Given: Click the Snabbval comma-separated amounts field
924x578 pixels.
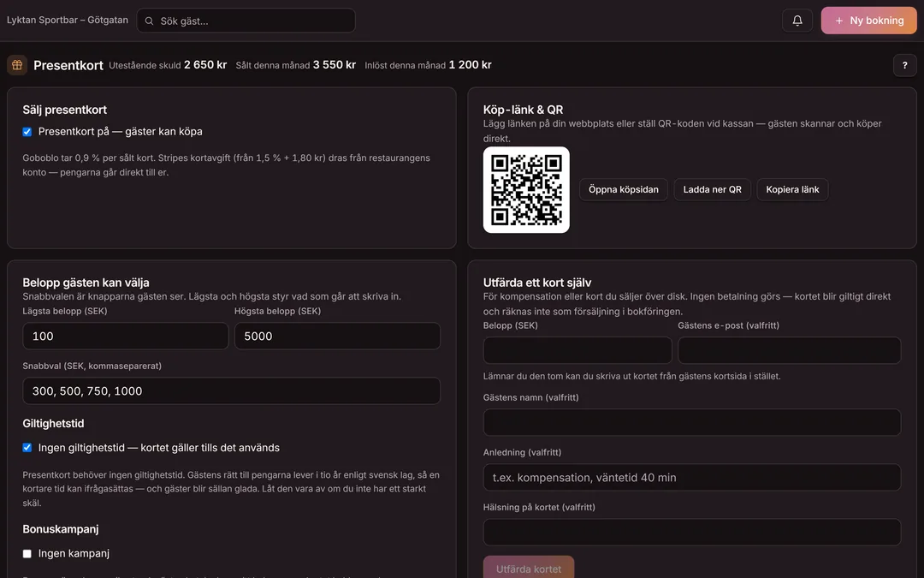Looking at the screenshot, I should click(231, 390).
